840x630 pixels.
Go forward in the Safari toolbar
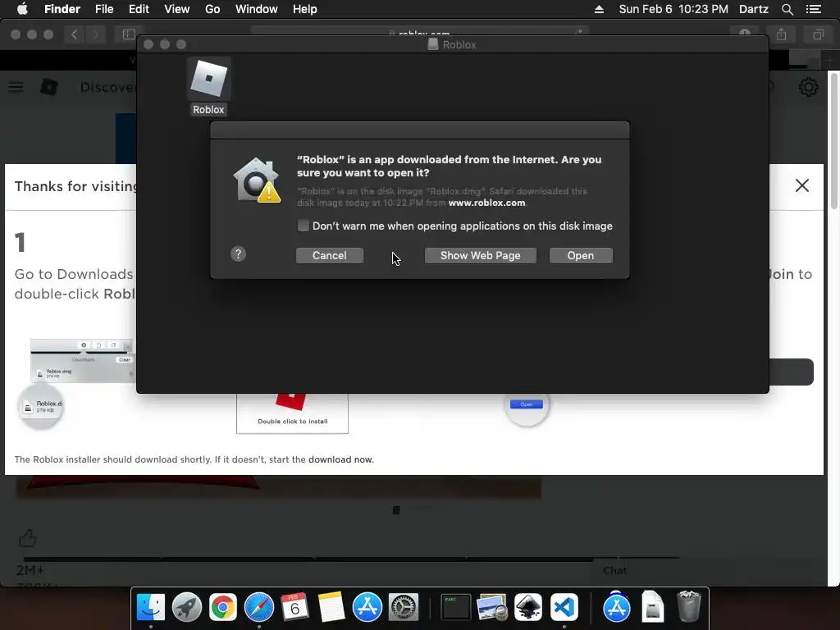click(95, 34)
